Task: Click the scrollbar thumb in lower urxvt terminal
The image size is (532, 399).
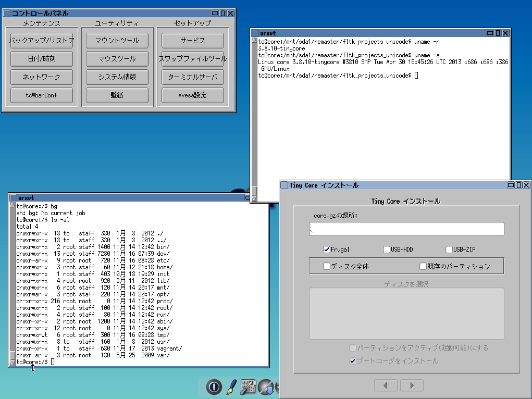Action: 13,356
